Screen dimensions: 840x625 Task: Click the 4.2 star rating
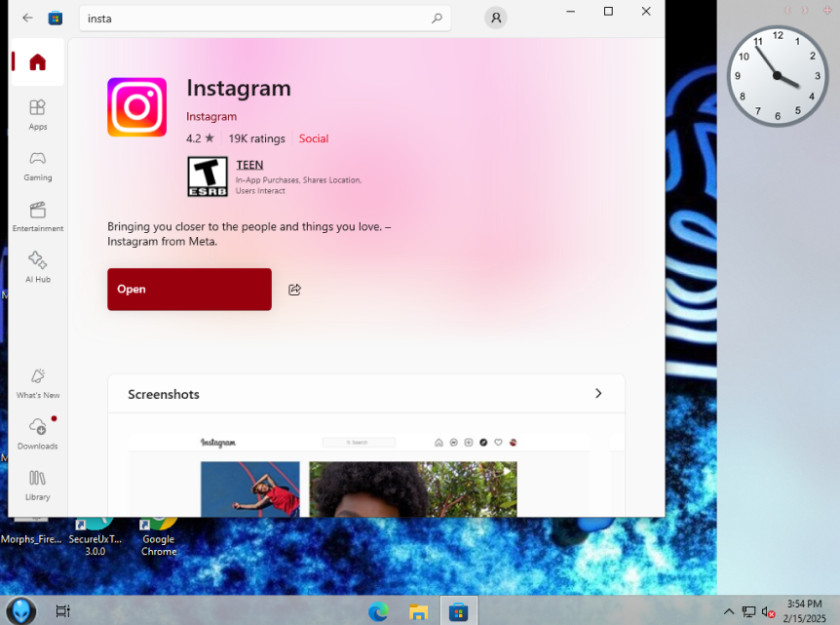(200, 138)
